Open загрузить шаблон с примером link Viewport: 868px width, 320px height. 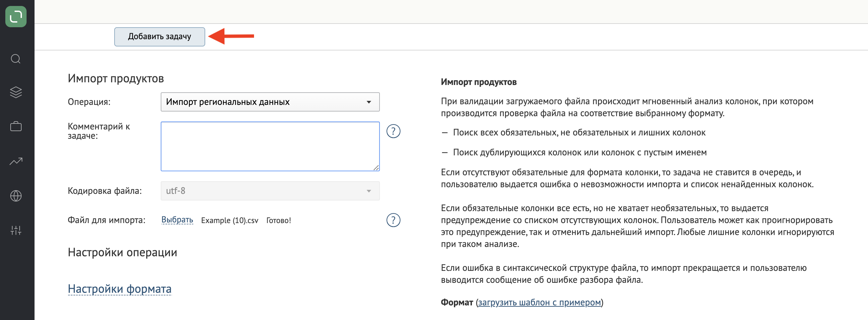pyautogui.click(x=539, y=302)
